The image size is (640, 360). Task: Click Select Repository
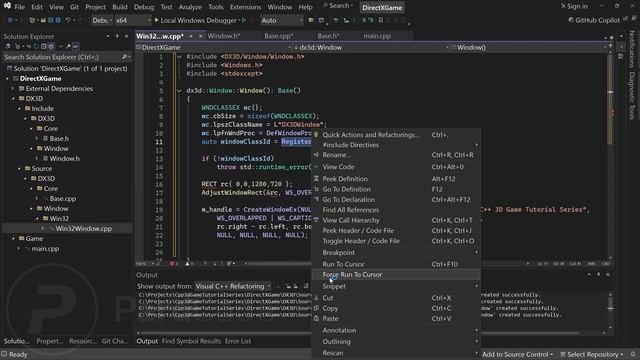(x=592, y=354)
